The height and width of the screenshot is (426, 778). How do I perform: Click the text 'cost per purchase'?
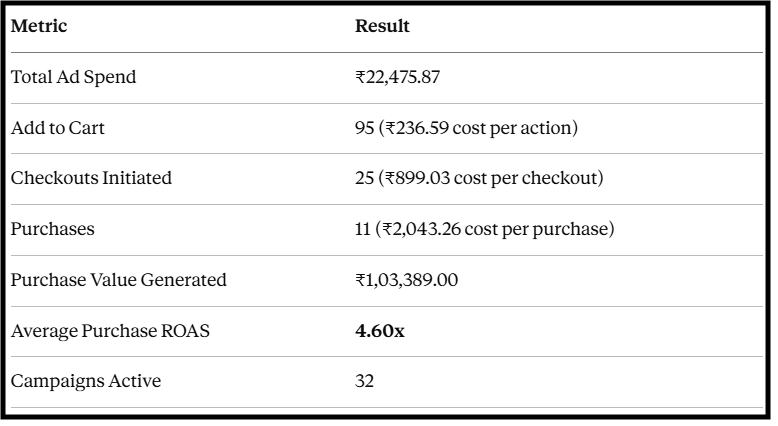536,229
